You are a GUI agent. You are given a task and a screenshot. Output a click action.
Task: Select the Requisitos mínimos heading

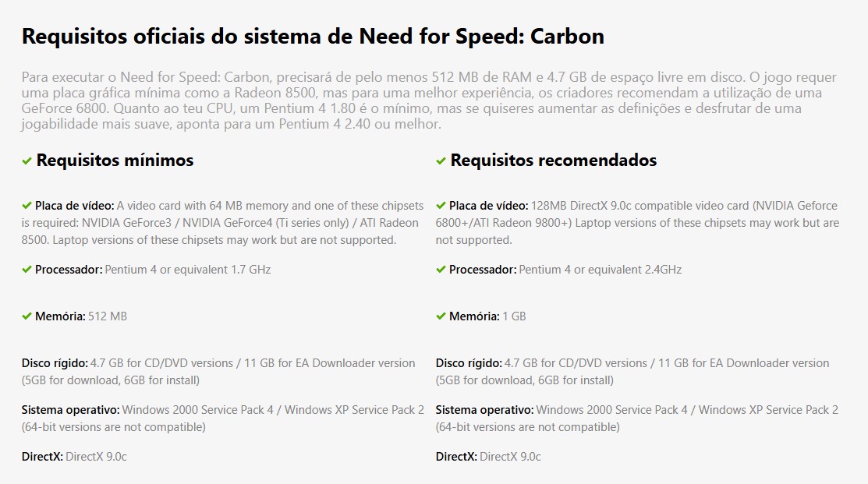coord(115,161)
